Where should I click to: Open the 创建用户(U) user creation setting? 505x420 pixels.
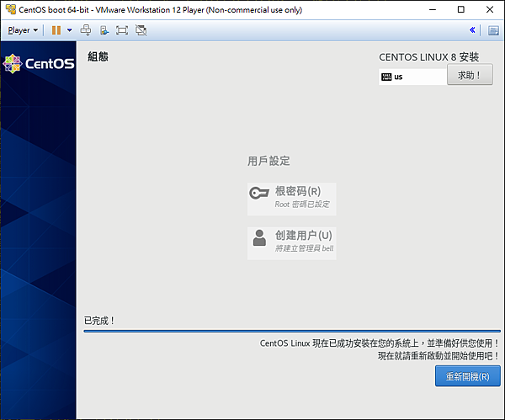click(292, 243)
